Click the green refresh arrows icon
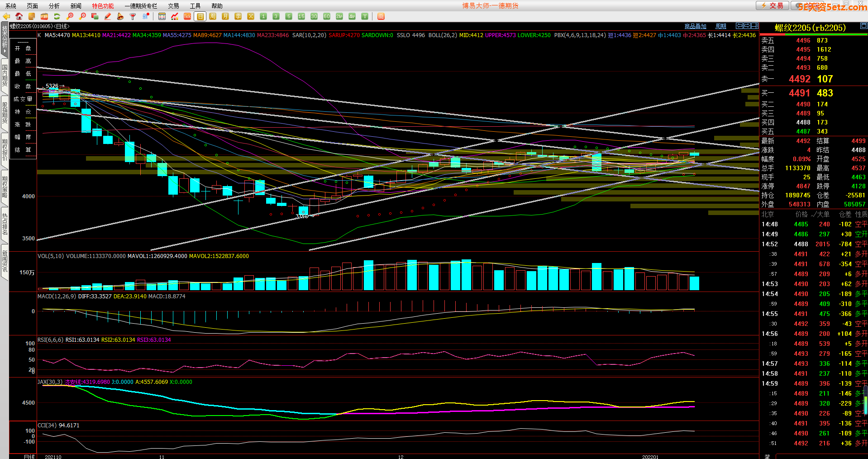The width and height of the screenshot is (868, 459). [57, 17]
